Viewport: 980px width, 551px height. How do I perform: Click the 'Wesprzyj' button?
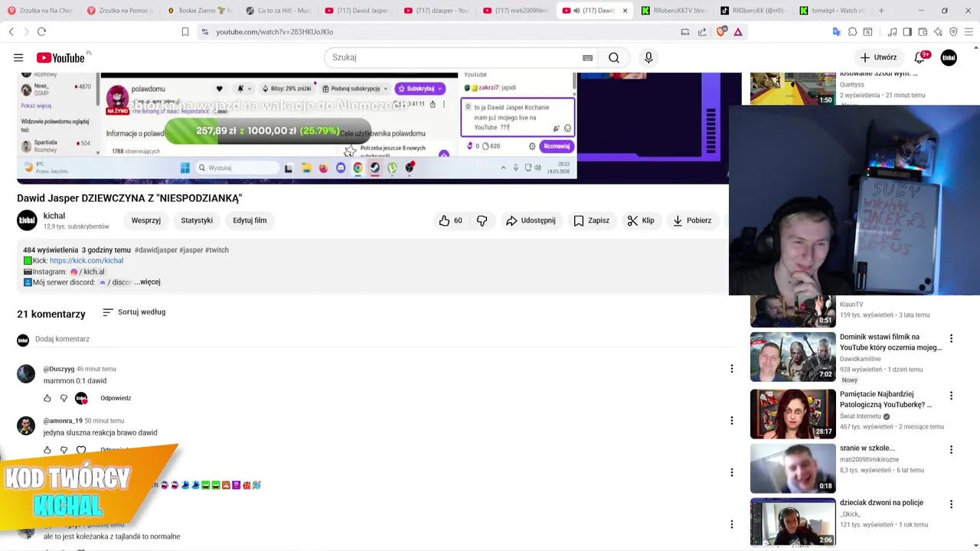(146, 220)
